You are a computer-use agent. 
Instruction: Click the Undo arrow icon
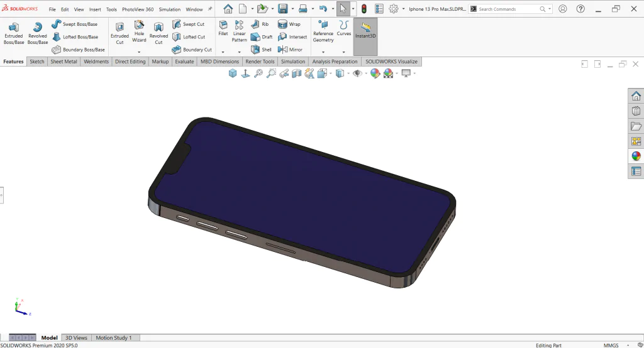pyautogui.click(x=323, y=9)
